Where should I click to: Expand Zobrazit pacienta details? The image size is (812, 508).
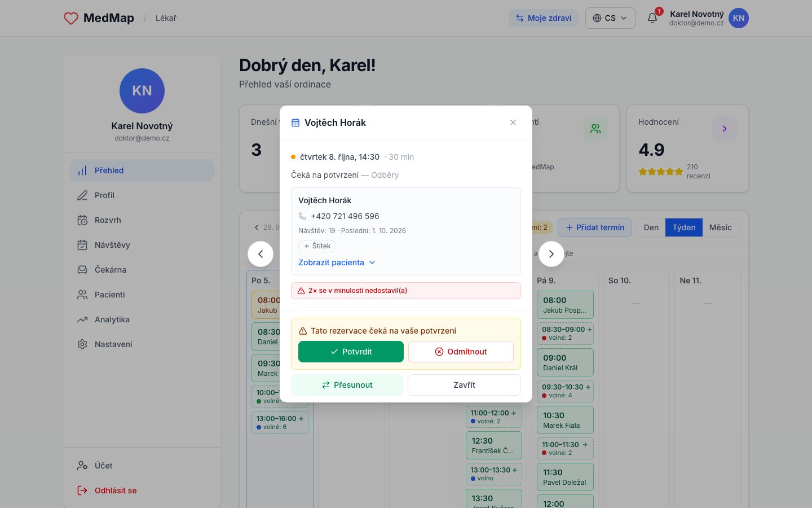[337, 262]
